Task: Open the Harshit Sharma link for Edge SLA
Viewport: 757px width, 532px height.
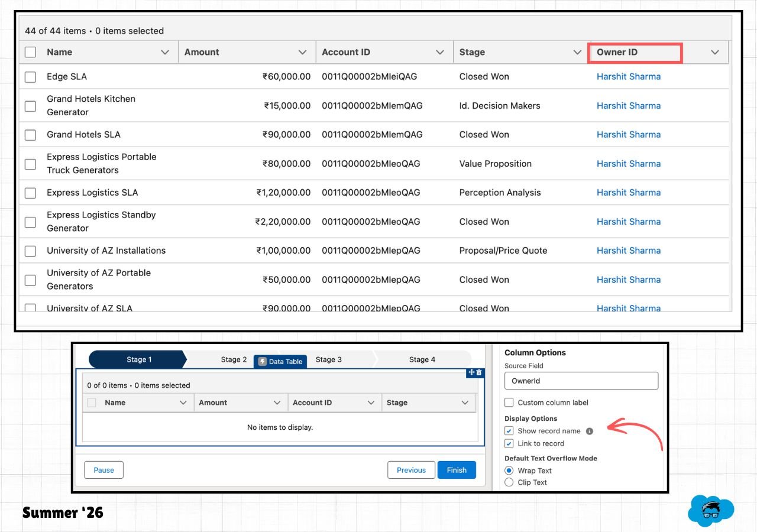Action: point(629,76)
